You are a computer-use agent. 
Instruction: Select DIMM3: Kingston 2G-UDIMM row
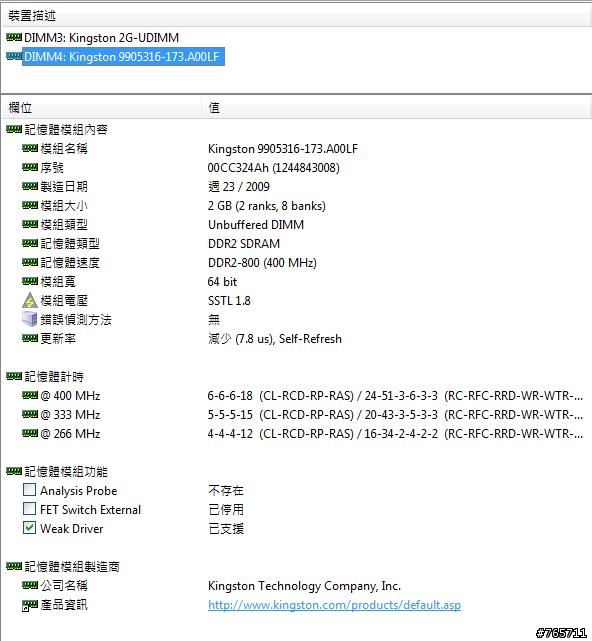pyautogui.click(x=101, y=38)
